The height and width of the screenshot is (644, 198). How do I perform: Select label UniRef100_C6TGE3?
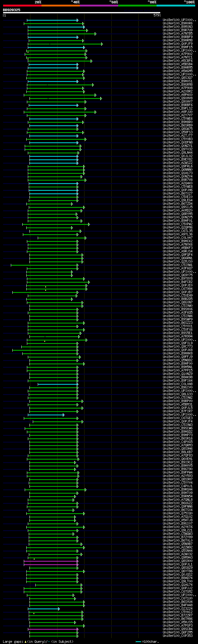(x=178, y=418)
